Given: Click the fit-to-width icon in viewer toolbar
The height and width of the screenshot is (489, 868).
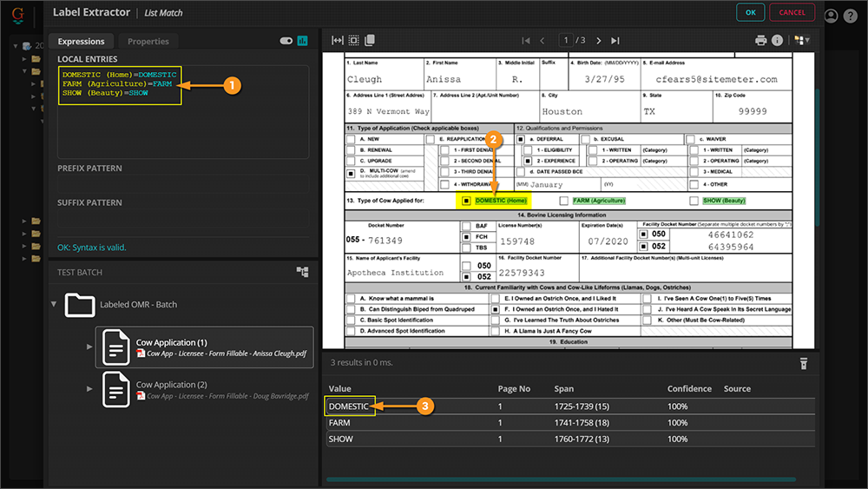Looking at the screenshot, I should (x=338, y=40).
